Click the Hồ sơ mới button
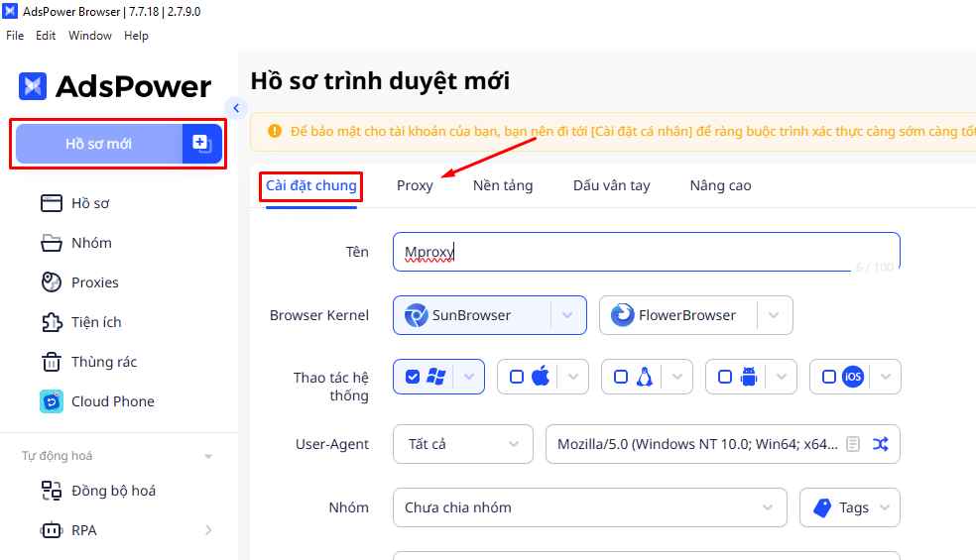 [x=98, y=144]
